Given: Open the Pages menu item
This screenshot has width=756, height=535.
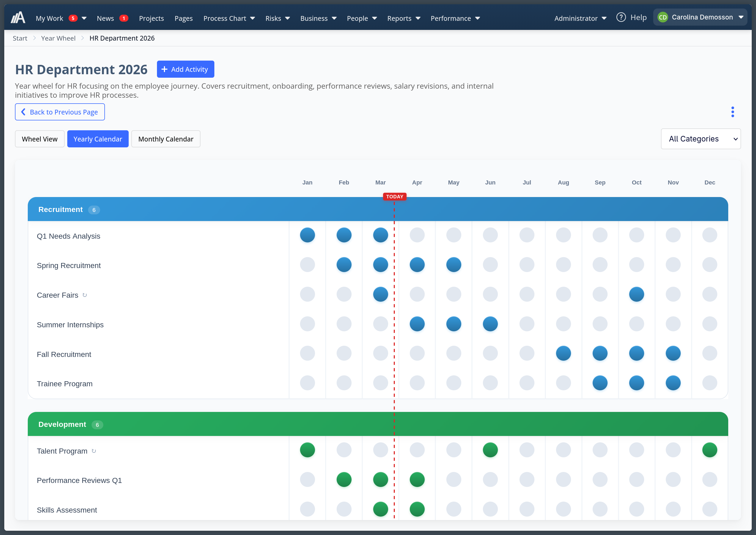Looking at the screenshot, I should click(183, 18).
